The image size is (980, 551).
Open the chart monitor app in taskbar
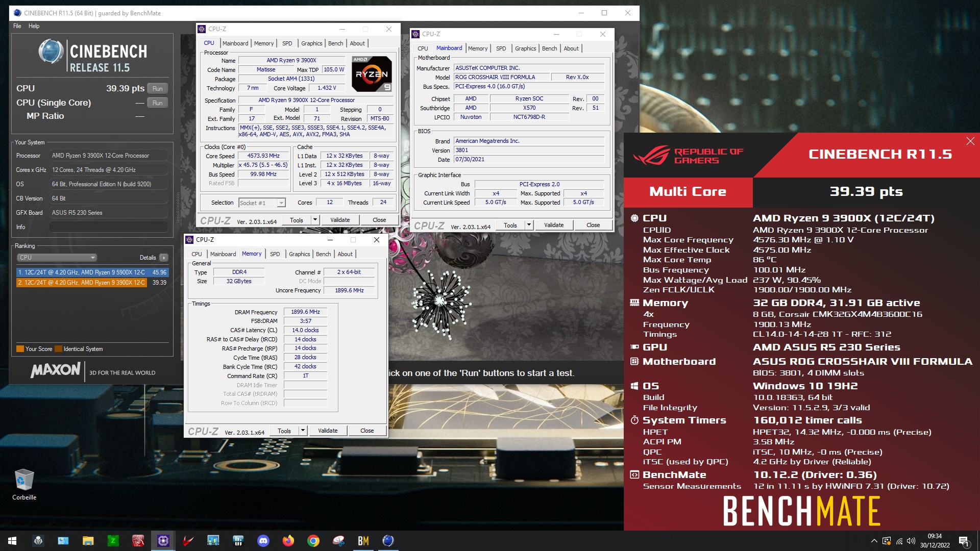tap(213, 541)
